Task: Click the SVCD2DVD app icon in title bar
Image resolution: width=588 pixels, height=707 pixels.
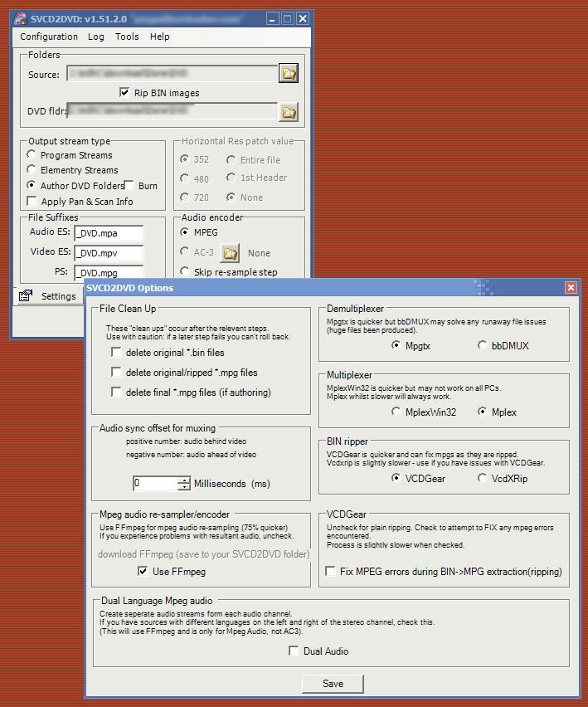Action: [x=20, y=18]
